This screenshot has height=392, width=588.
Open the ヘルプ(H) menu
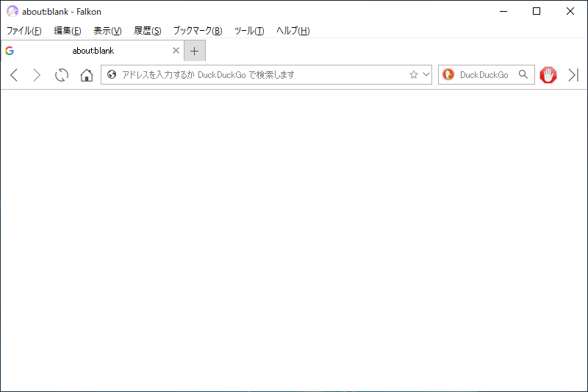tap(293, 31)
